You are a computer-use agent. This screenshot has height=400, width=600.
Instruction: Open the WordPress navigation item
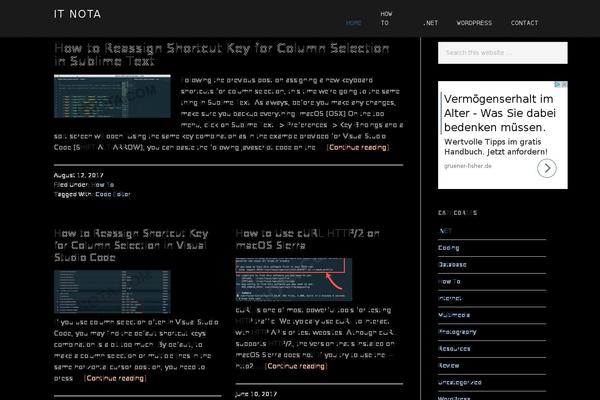[x=474, y=22]
